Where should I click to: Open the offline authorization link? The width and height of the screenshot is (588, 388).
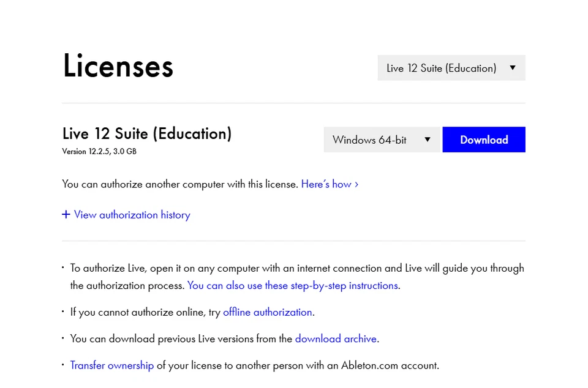pos(268,312)
